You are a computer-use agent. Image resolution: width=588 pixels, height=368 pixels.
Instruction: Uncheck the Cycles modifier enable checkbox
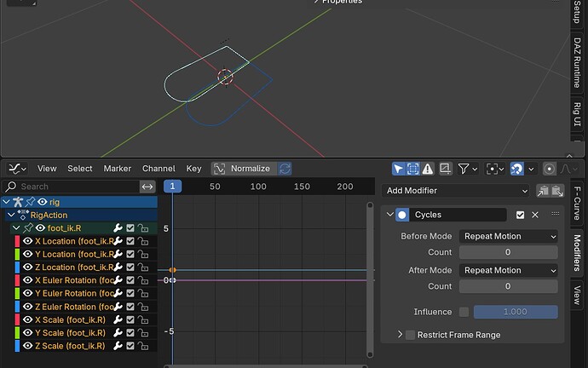point(520,215)
